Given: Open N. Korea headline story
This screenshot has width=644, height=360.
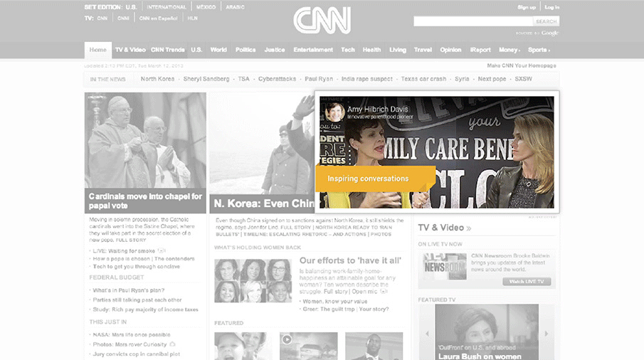Looking at the screenshot, I should click(265, 203).
